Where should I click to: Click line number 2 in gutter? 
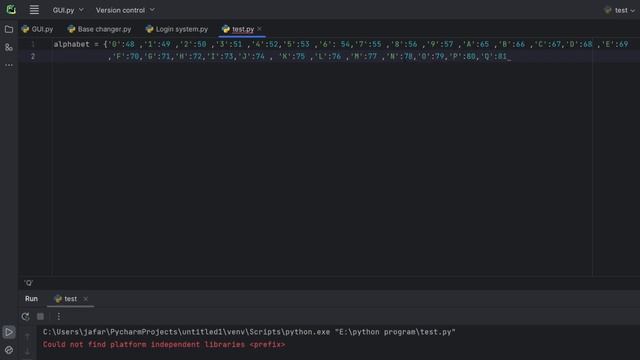pos(33,56)
